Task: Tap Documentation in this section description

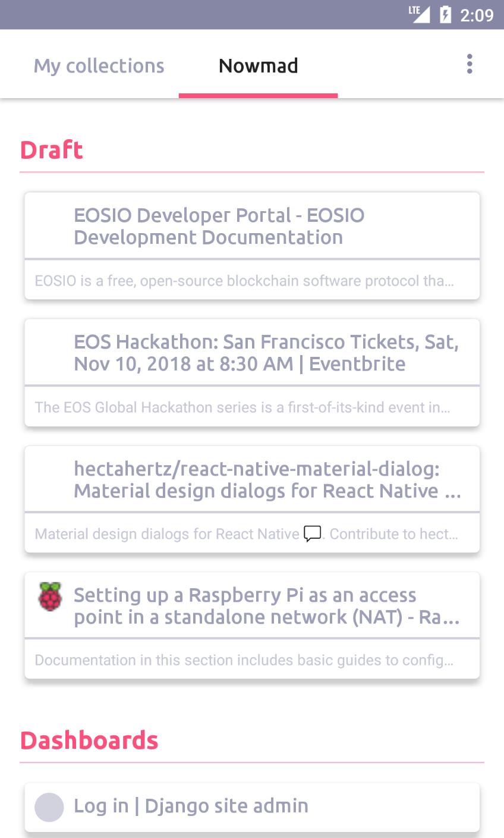Action: [x=244, y=660]
